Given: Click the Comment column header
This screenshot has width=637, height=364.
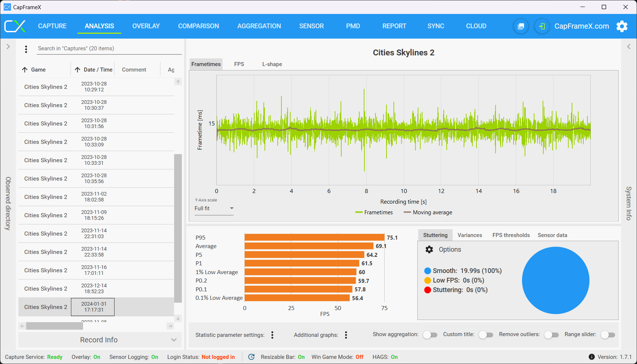Looking at the screenshot, I should 134,70.
